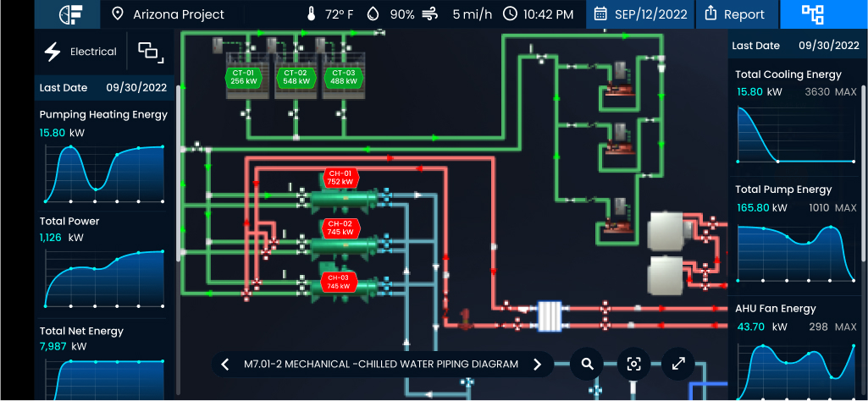Click the 10:42 PM clock display
868x401 pixels.
click(x=539, y=14)
